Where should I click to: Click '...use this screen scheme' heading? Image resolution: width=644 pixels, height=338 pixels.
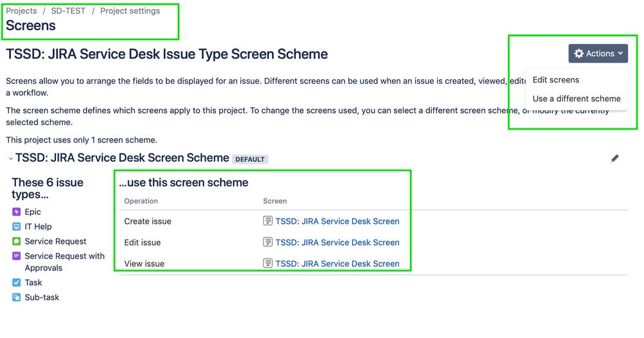pyautogui.click(x=184, y=183)
